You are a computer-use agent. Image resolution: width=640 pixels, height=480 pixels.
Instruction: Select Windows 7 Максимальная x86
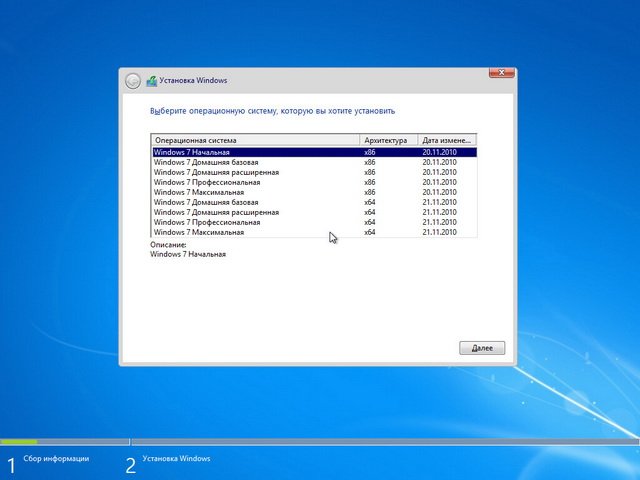(314, 192)
